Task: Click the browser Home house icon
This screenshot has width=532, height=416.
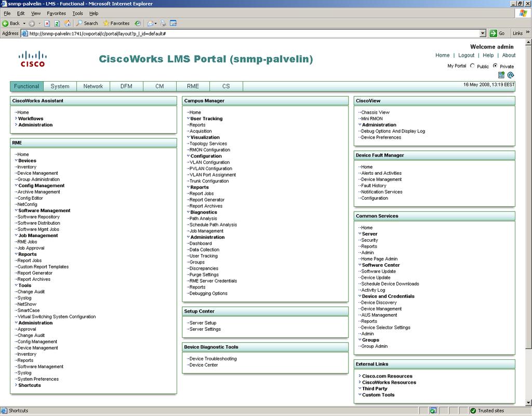Action: [68, 23]
